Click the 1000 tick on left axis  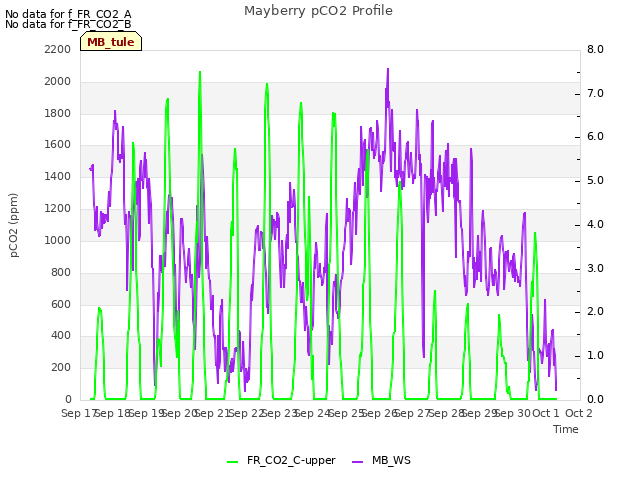coord(58,240)
